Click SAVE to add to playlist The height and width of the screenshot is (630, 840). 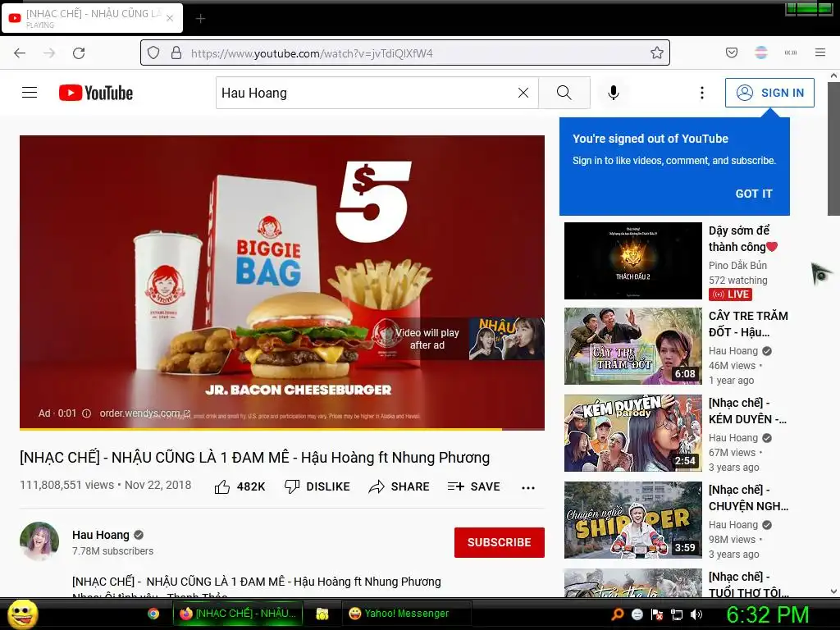tap(473, 486)
